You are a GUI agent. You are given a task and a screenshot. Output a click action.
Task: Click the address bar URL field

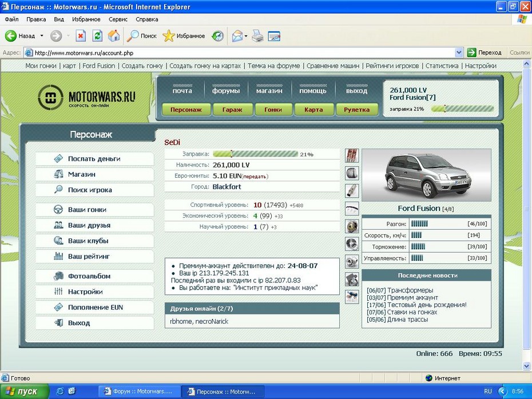(x=244, y=53)
